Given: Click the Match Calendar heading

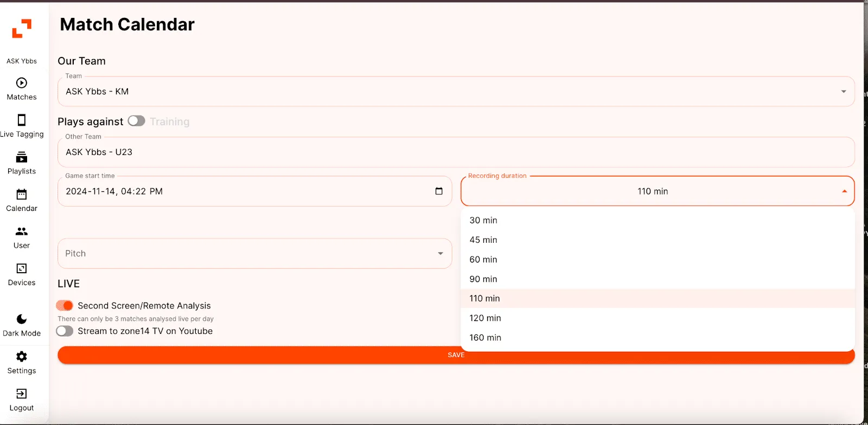Looking at the screenshot, I should pyautogui.click(x=127, y=24).
